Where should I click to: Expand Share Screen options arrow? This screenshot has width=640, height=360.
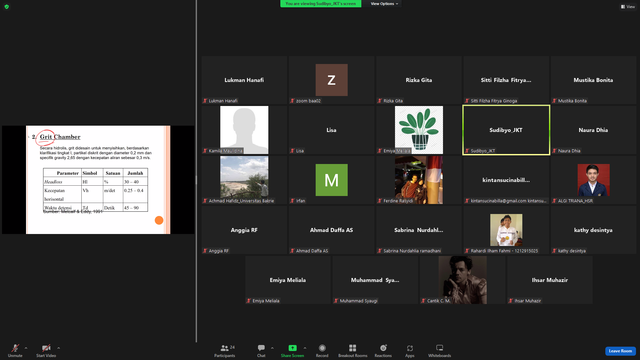(305, 348)
